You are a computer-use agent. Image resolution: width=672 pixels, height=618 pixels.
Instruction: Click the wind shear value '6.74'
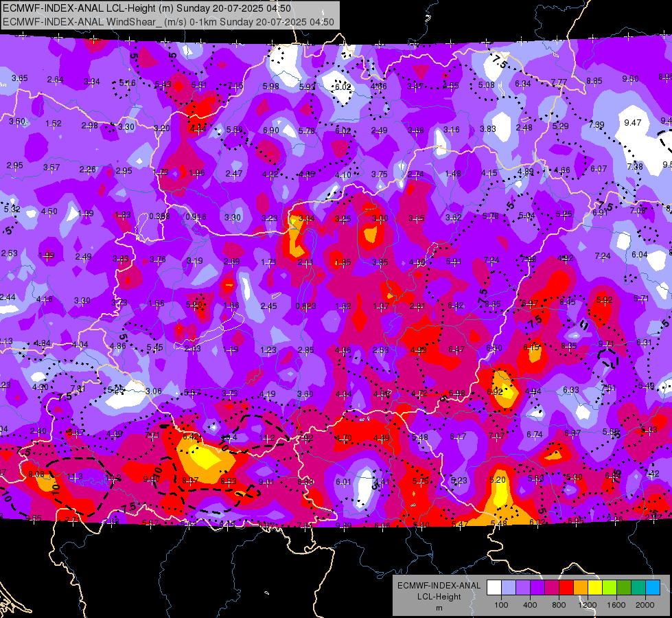point(535,435)
